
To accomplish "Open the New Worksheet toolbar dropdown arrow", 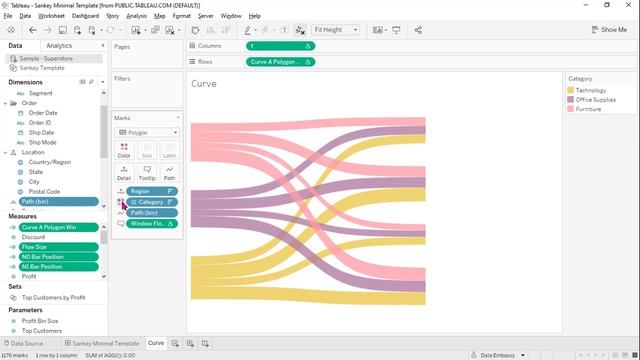I will tap(145, 30).
